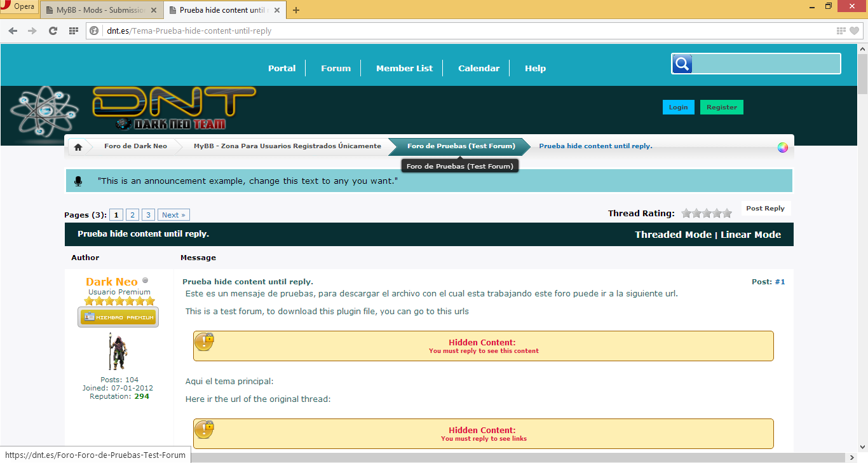The width and height of the screenshot is (868, 463).
Task: Click the browser reload icon
Action: tap(53, 31)
